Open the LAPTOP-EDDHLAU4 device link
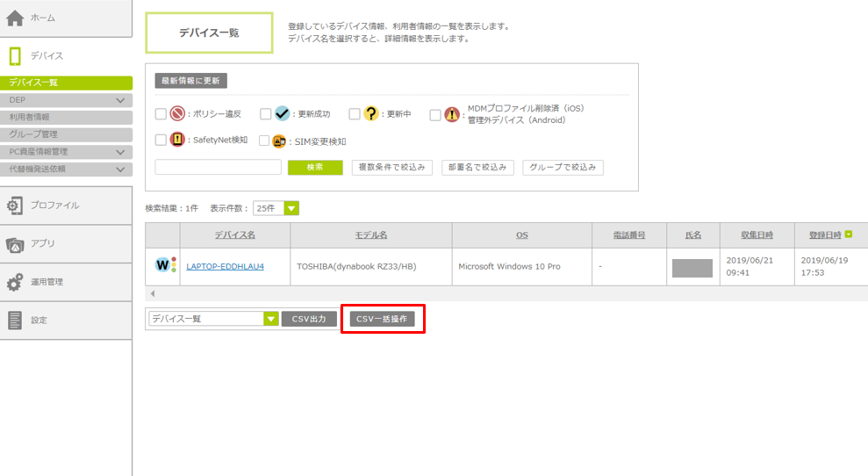The height and width of the screenshot is (476, 868). (226, 266)
